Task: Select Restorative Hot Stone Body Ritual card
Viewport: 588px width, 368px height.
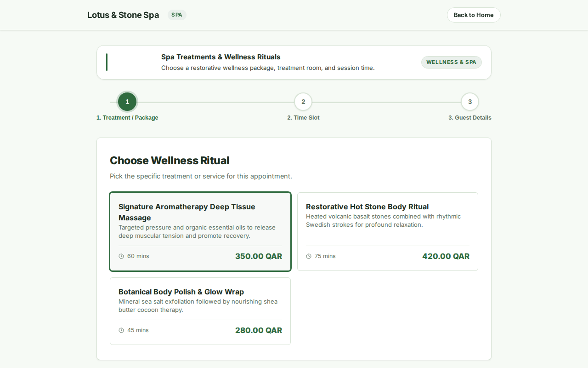Action: [388, 232]
